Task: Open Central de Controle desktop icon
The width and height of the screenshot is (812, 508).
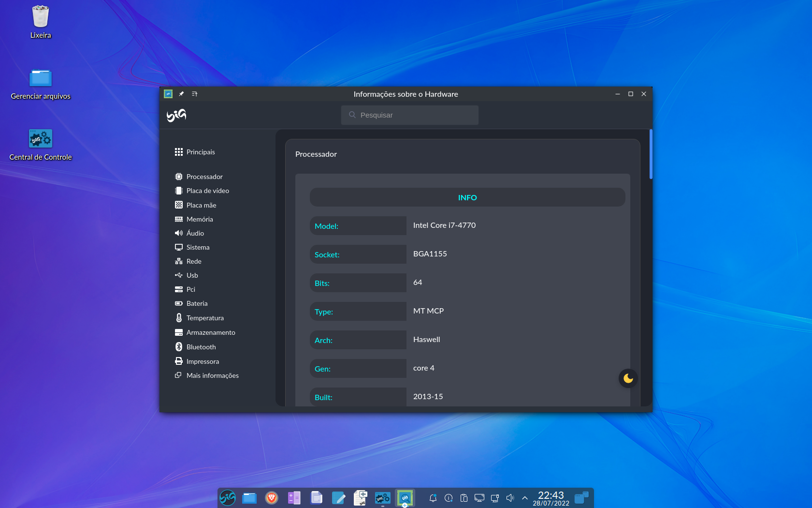Action: pyautogui.click(x=41, y=145)
